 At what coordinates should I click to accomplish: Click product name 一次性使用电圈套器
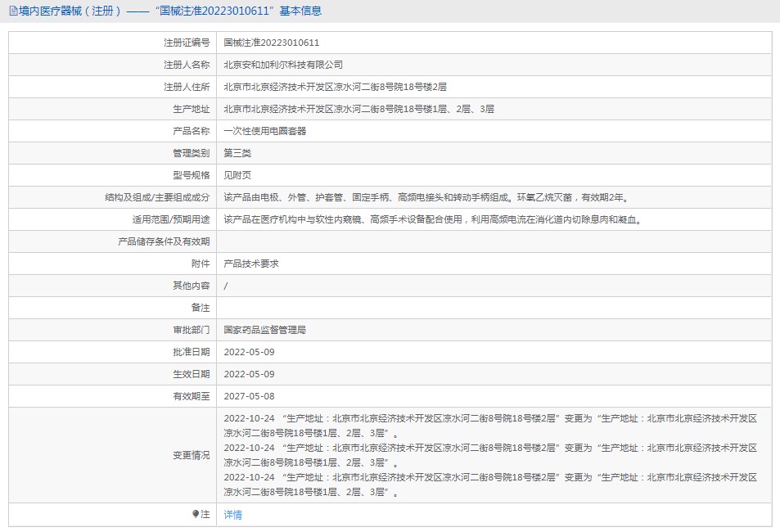point(264,132)
